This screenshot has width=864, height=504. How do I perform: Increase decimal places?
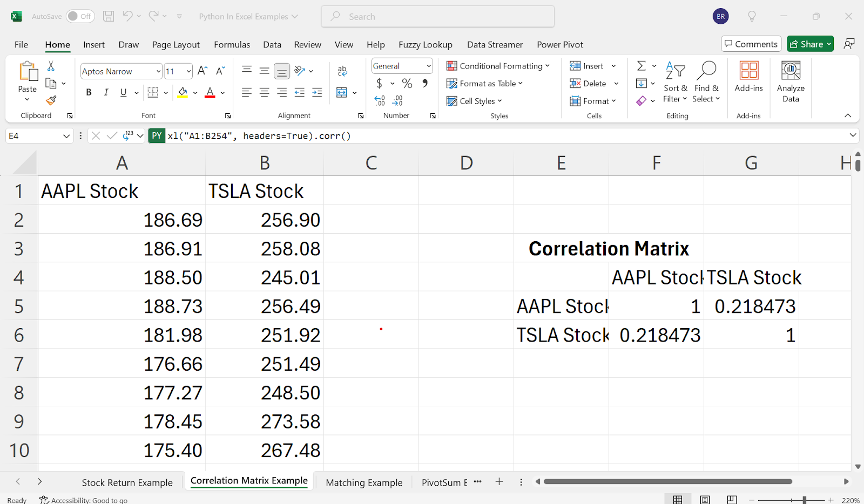(x=380, y=100)
